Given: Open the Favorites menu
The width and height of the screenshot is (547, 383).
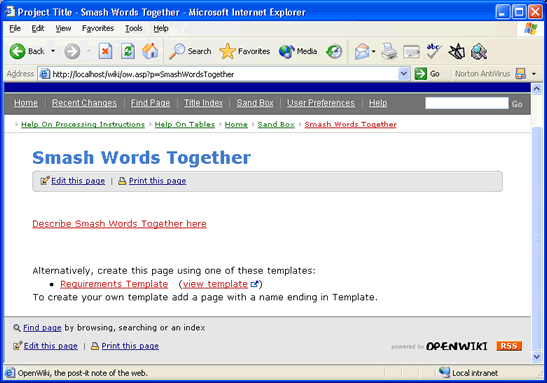Looking at the screenshot, I should click(x=98, y=28).
